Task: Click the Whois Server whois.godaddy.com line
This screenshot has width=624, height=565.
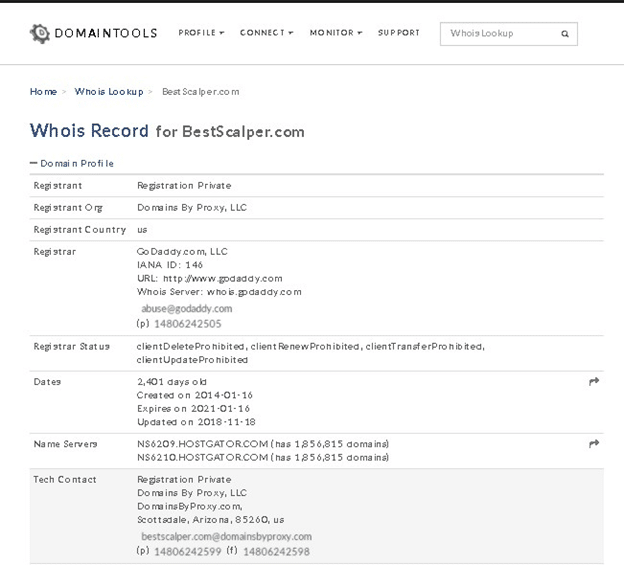Action: click(219, 292)
